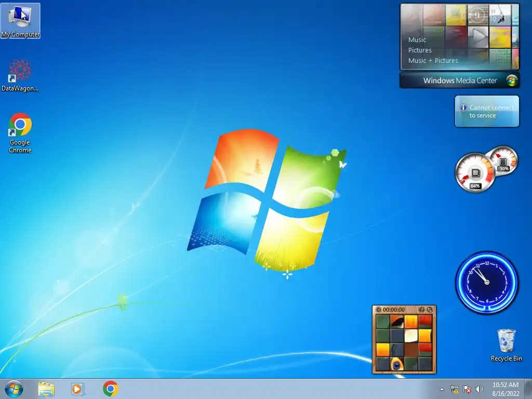Click the Show desktop button
Viewport: 532px width, 399px height.
528,389
